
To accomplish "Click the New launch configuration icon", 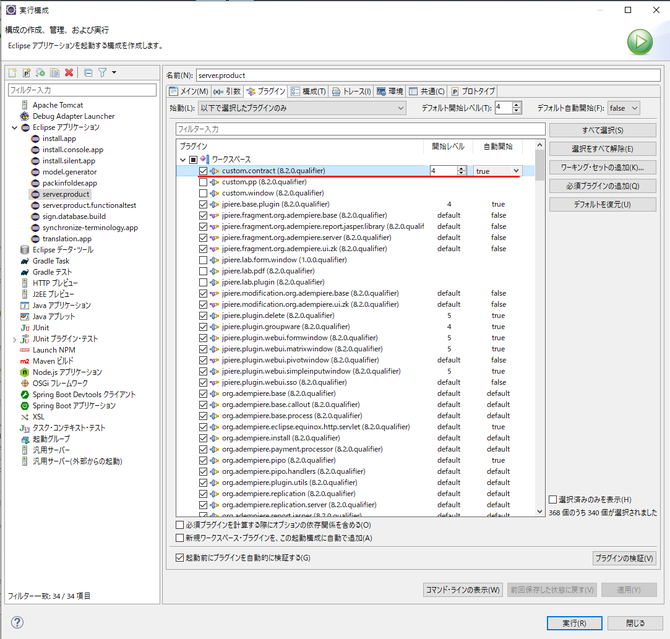I will [13, 73].
